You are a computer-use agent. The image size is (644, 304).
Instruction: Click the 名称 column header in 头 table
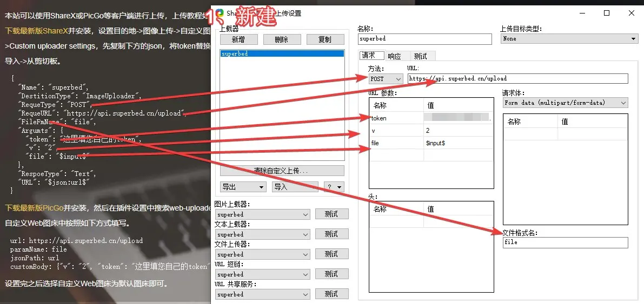396,209
